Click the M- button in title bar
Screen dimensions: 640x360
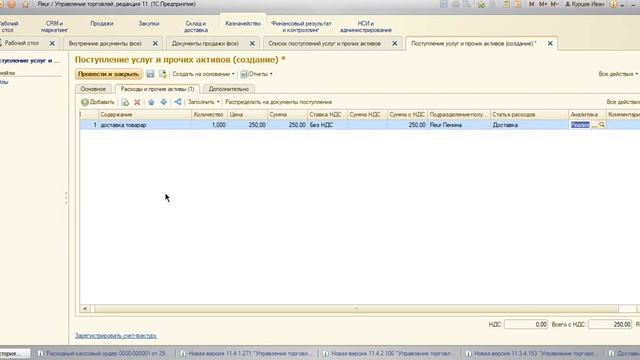(554, 4)
